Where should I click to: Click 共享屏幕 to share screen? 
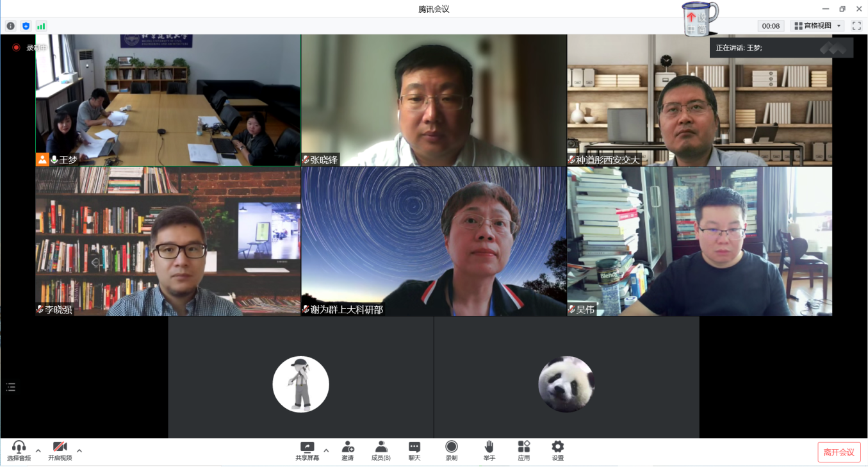[x=307, y=450]
